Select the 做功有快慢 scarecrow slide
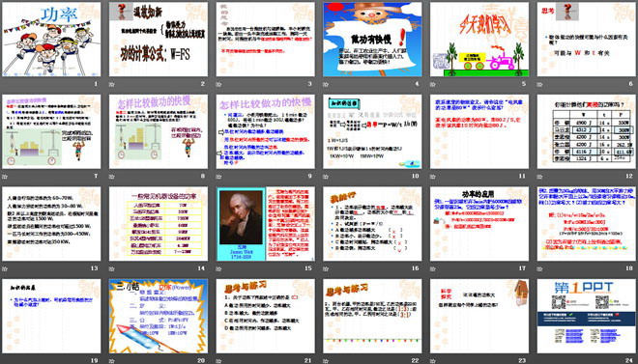Screen dimensions: 638x364 click(x=372, y=40)
